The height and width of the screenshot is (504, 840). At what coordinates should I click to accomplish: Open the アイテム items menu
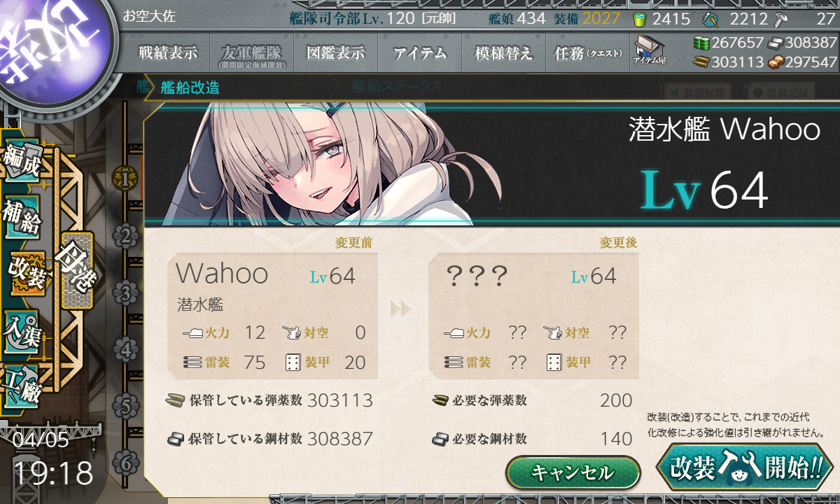click(420, 52)
